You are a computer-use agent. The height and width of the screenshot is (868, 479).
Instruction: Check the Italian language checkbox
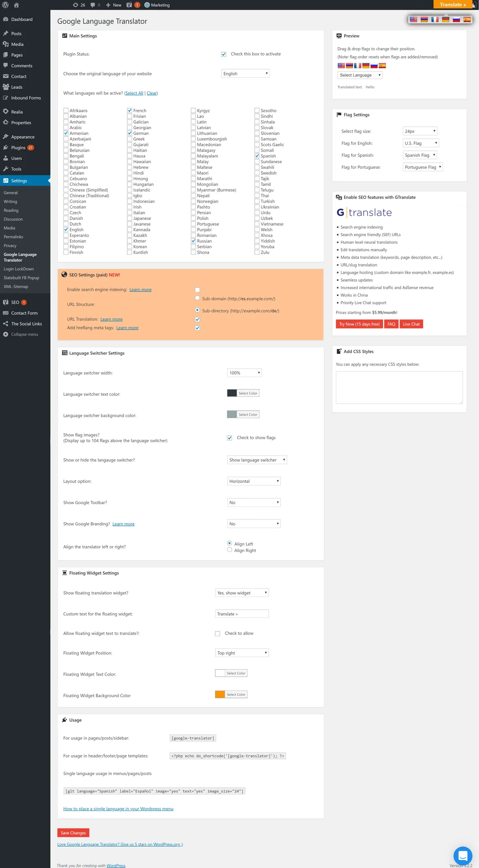click(130, 213)
